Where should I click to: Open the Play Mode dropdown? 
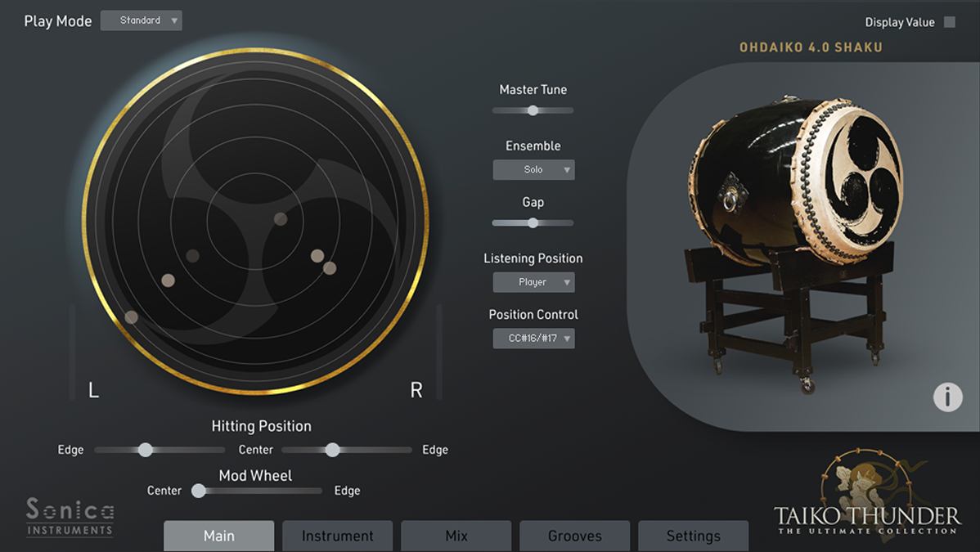141,20
